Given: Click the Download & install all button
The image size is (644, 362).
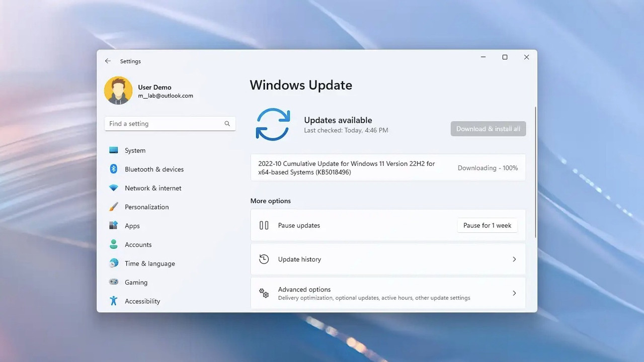Looking at the screenshot, I should (488, 129).
